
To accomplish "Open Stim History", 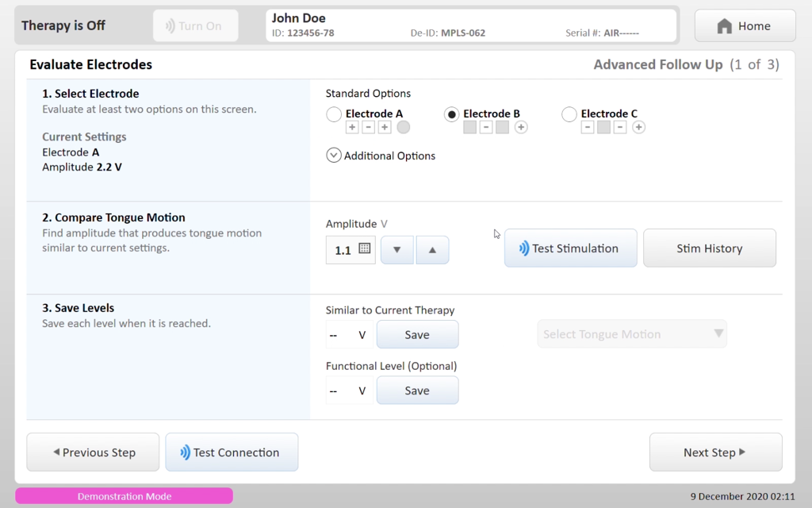I will click(710, 248).
